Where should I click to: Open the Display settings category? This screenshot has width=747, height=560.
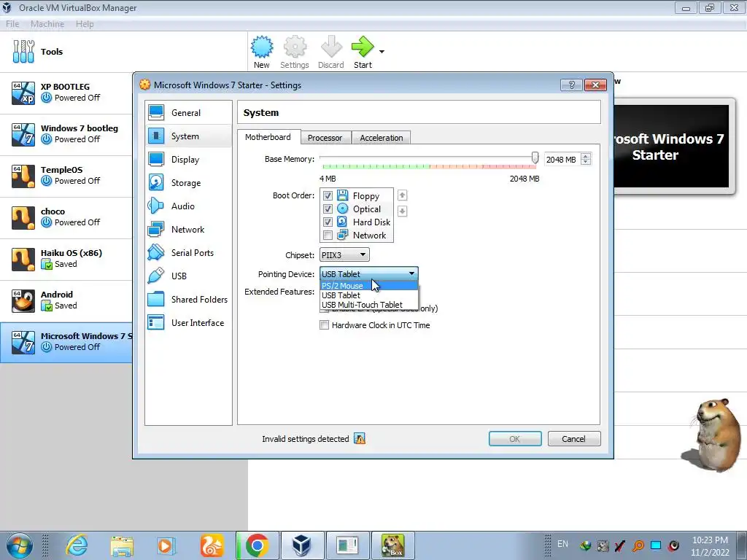[188, 160]
